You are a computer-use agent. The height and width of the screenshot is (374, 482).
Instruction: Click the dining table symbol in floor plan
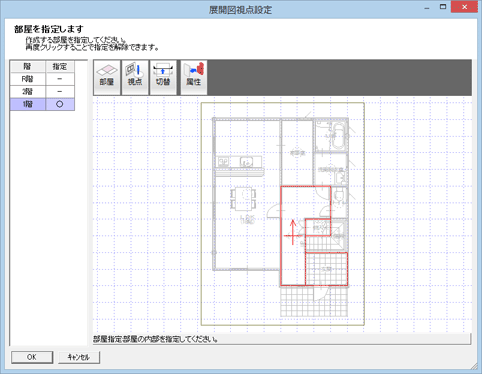(243, 199)
